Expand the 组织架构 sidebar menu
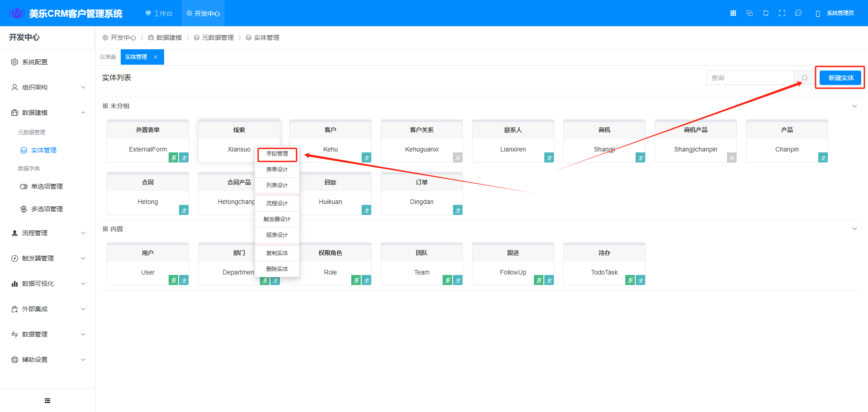This screenshot has height=412, width=868. coord(47,87)
